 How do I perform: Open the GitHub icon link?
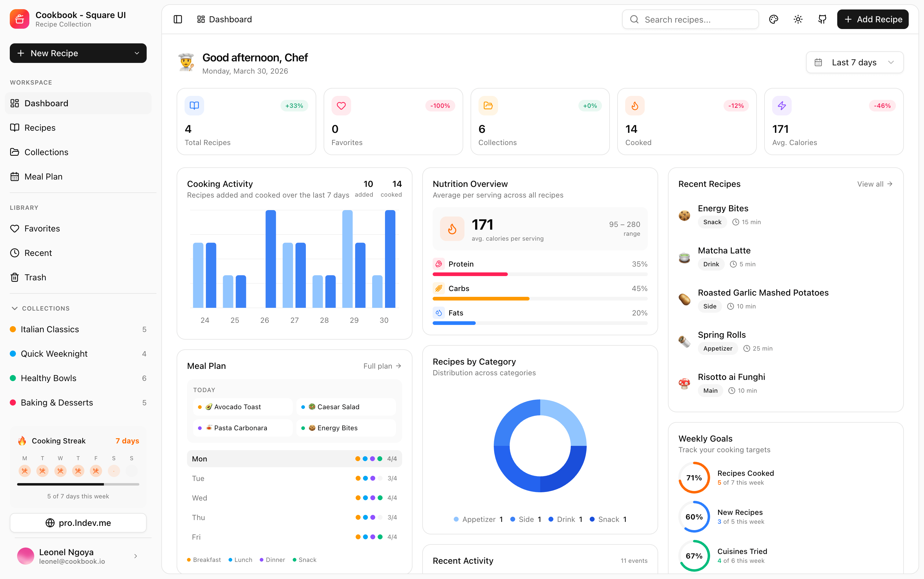(x=822, y=19)
